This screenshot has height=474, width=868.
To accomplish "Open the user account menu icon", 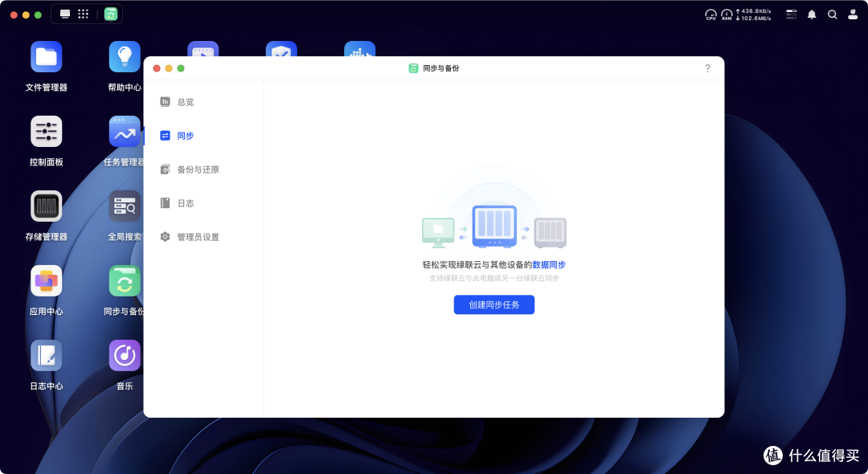I will coord(853,14).
